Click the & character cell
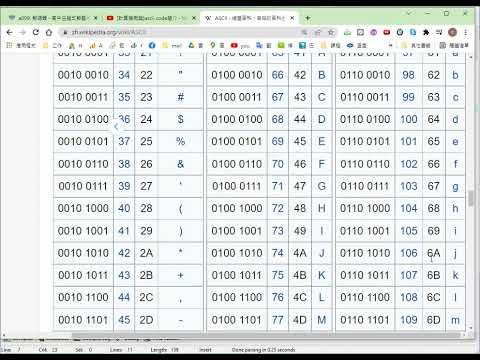Image resolution: width=480 pixels, height=360 pixels. tap(180, 164)
